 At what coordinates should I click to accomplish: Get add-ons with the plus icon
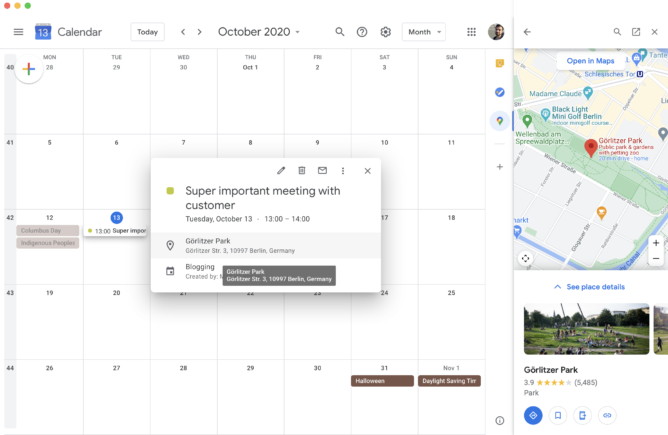tap(500, 167)
